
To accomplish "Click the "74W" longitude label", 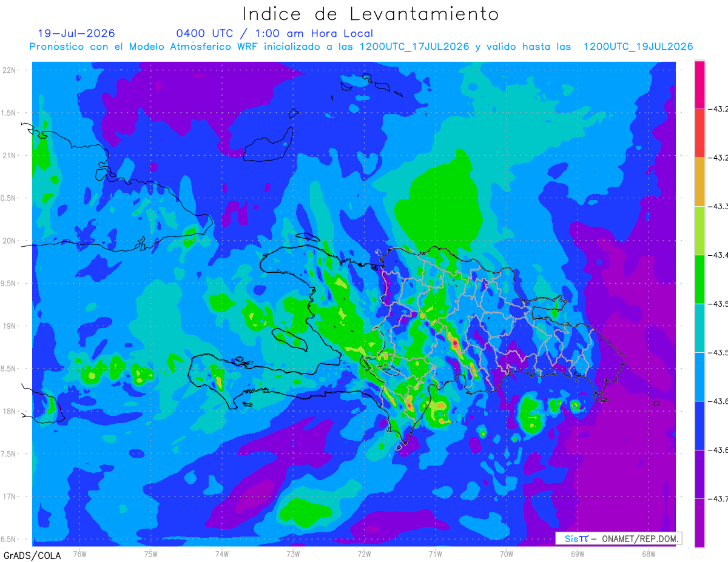I will [222, 554].
